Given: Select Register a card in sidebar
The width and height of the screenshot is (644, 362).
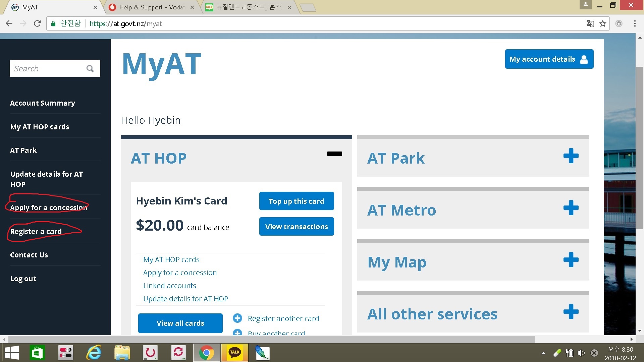Looking at the screenshot, I should (36, 231).
